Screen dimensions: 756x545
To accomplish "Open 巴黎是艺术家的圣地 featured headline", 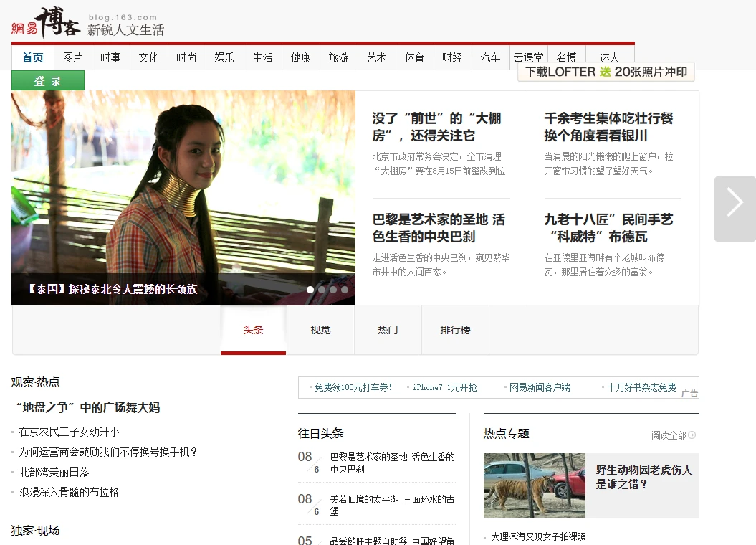I will (x=439, y=228).
